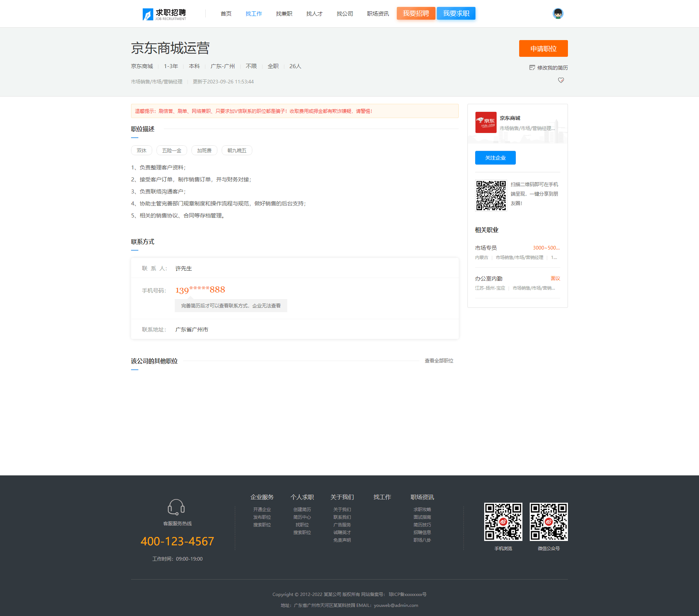Click the 朝九晚五 benefit tag
This screenshot has width=699, height=616.
237,150
